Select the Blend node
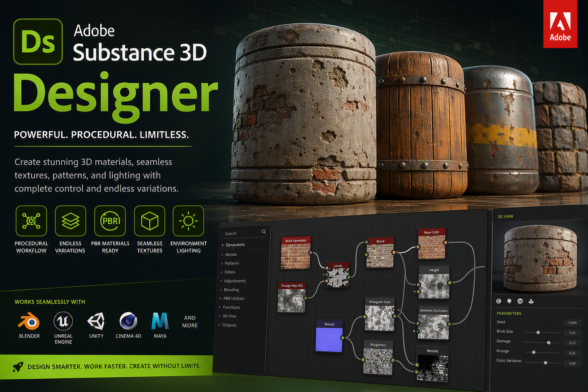The height and width of the screenshot is (392, 588). pos(380,253)
